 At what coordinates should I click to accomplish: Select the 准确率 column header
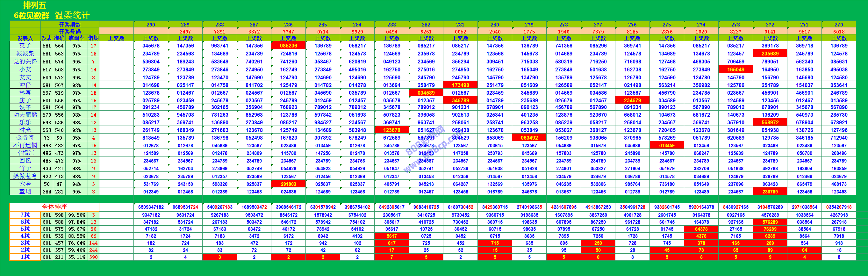[76, 38]
